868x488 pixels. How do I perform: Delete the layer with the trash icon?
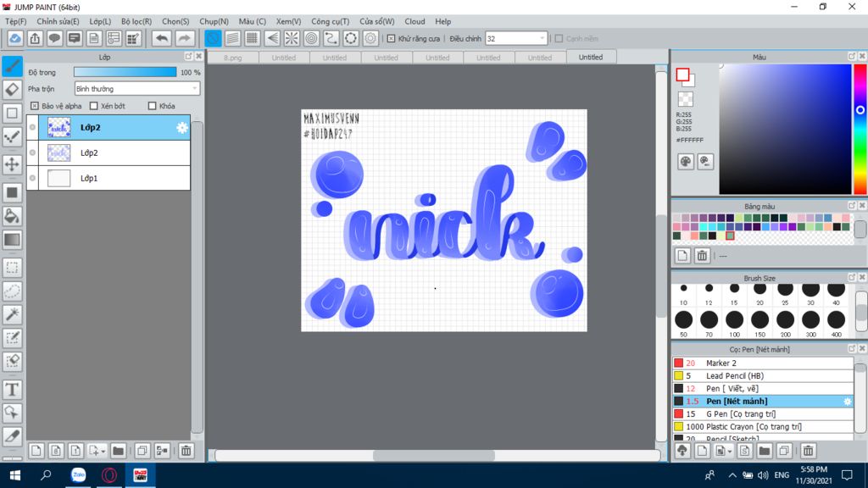coord(186,451)
